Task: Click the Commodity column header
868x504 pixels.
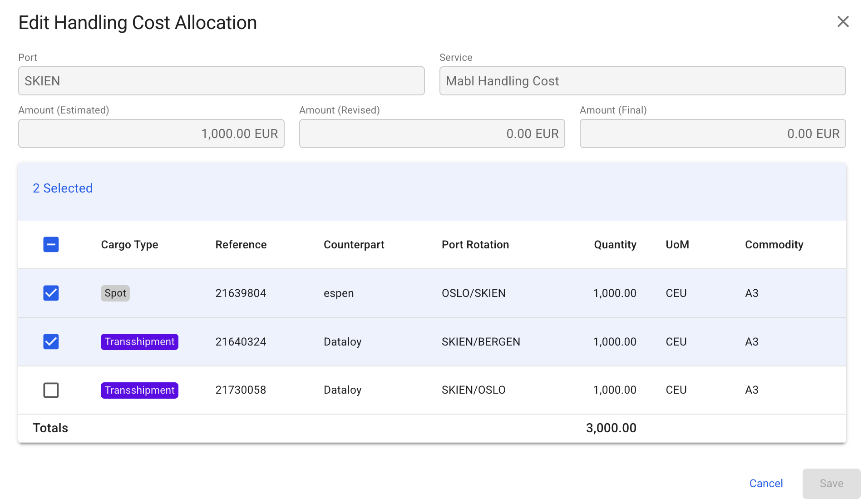Action: (774, 245)
